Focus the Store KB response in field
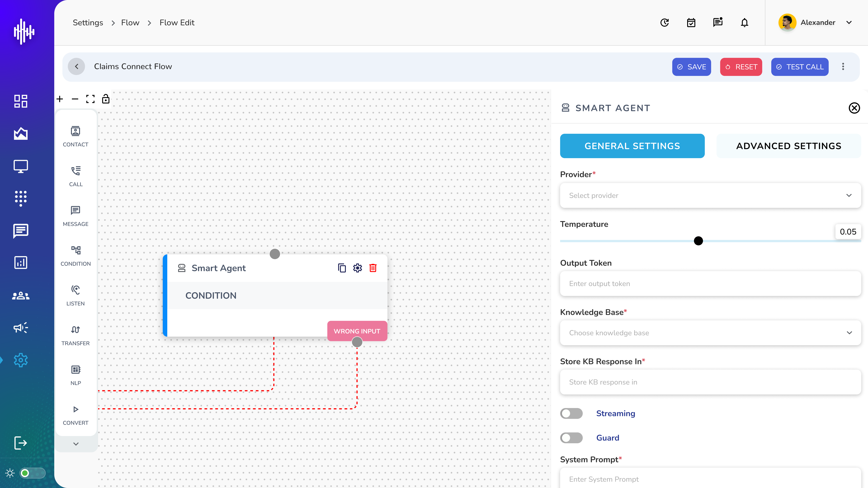This screenshot has width=868, height=488. tap(710, 382)
